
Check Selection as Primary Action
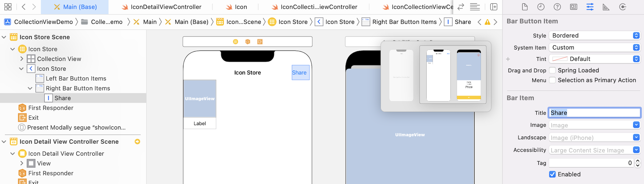552,80
